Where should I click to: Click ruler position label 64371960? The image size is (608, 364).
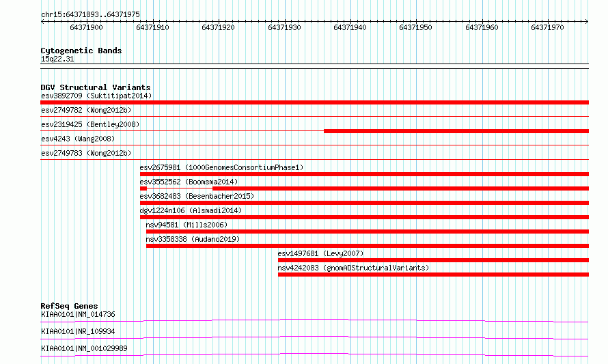[x=482, y=27]
